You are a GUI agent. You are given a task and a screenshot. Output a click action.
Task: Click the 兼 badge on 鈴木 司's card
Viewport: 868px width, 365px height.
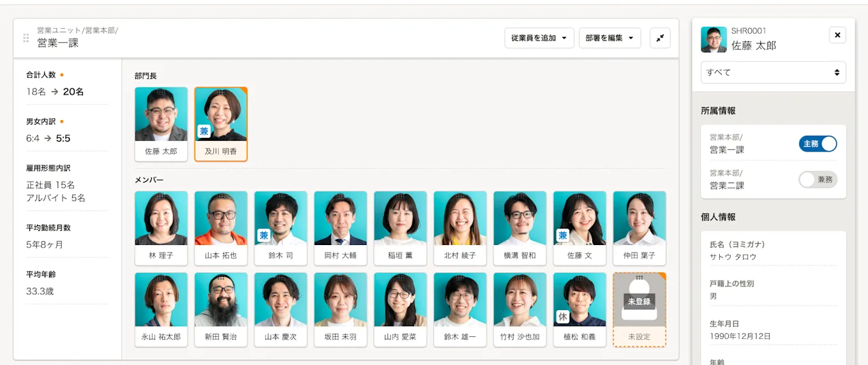click(x=264, y=235)
